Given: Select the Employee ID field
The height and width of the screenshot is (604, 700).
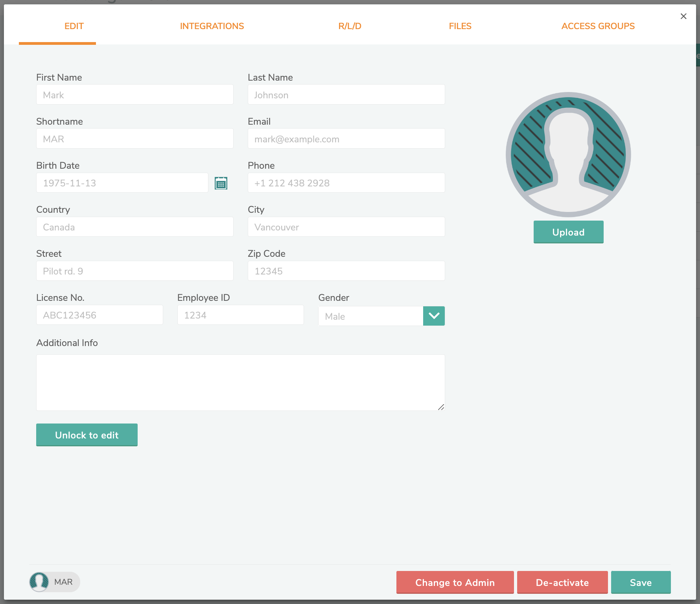Looking at the screenshot, I should tap(240, 315).
